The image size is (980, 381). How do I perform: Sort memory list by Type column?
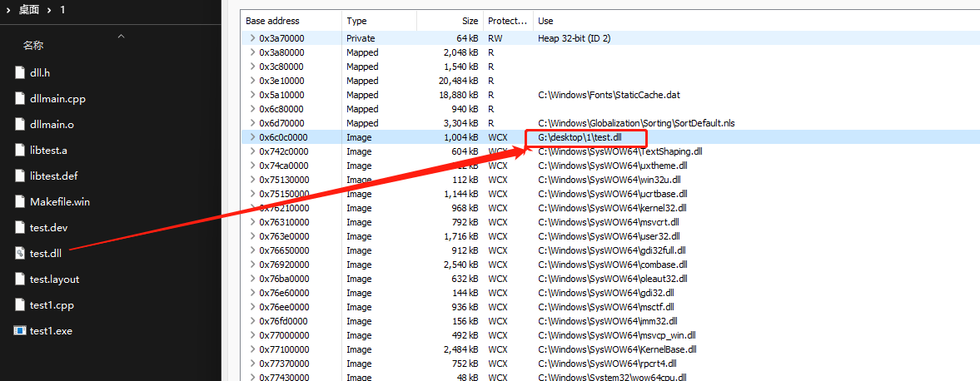click(356, 21)
